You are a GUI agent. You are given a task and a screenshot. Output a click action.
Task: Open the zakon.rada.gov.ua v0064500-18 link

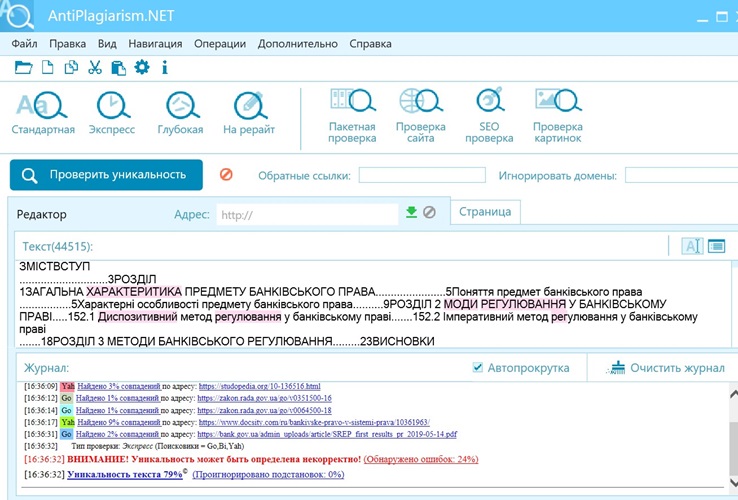pos(265,411)
